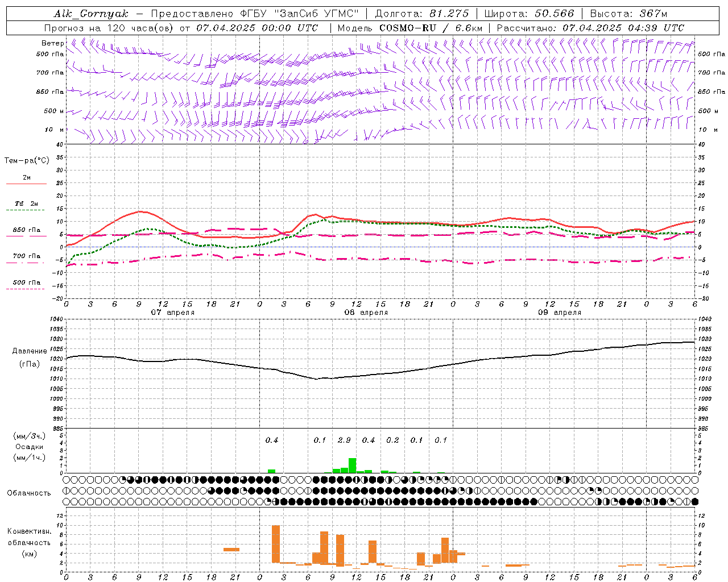Viewport: 728px width, 582px height.
Task: Click the Конвективн. label of convective cloud chart
Action: coord(29,531)
